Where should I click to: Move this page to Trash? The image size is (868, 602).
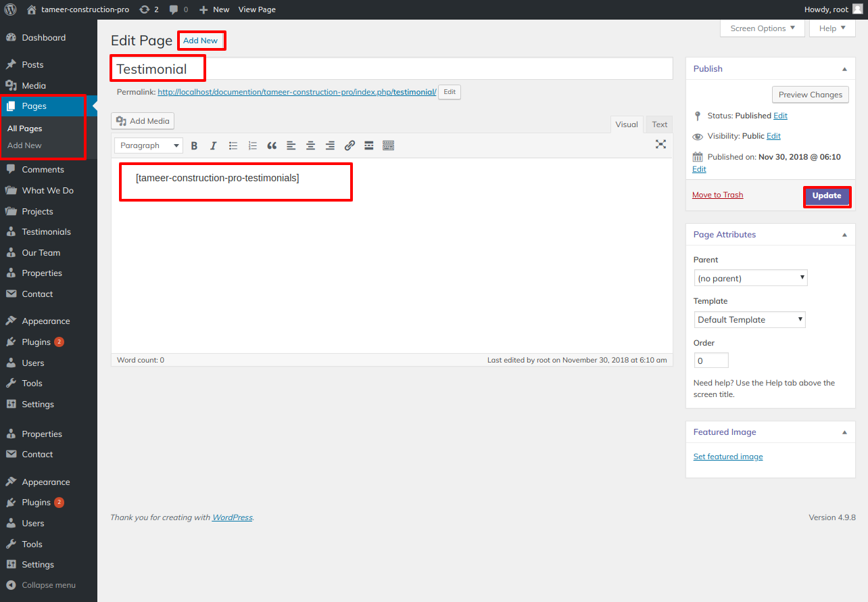point(717,195)
